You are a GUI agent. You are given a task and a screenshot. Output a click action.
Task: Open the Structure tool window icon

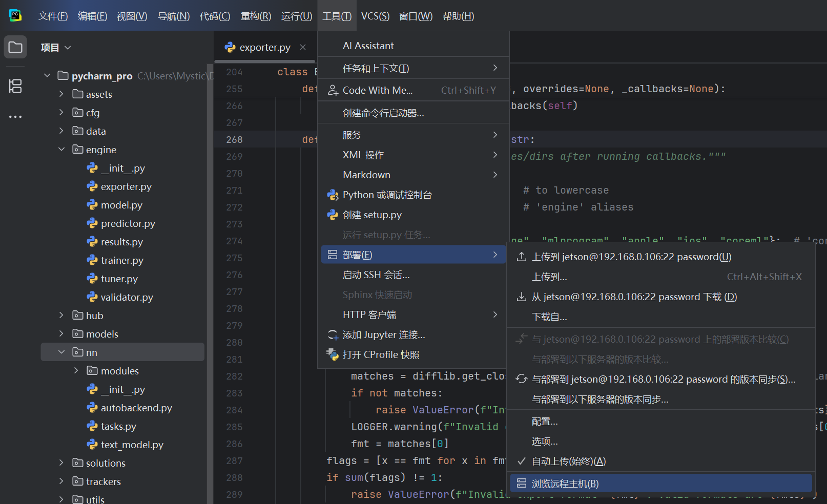coord(15,86)
